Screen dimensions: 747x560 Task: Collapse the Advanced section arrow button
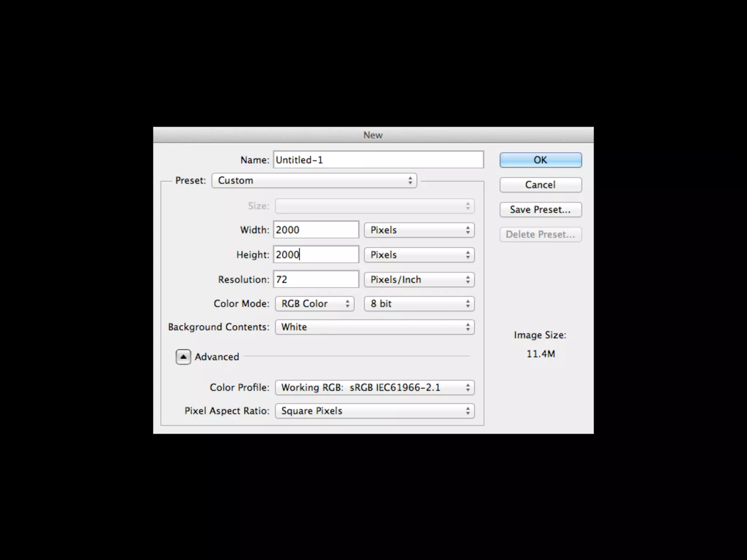coord(183,357)
